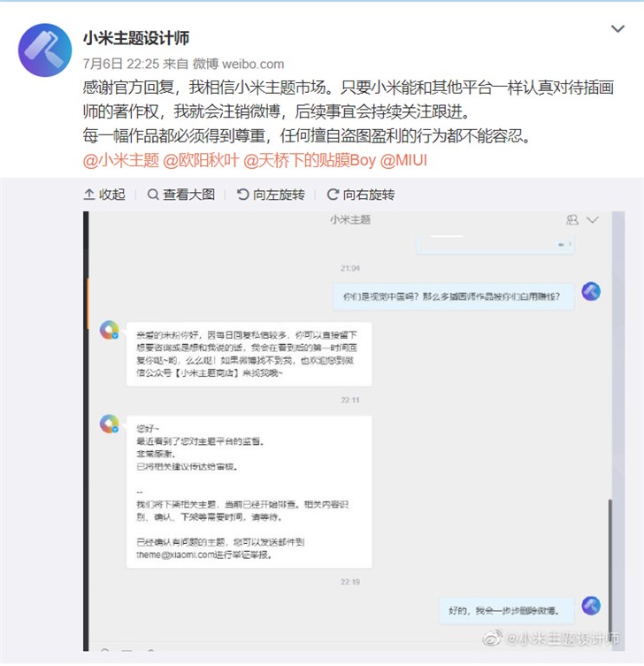Open the @欧阳秋叶 mention
Screen dimensions: 644x666
[x=201, y=161]
